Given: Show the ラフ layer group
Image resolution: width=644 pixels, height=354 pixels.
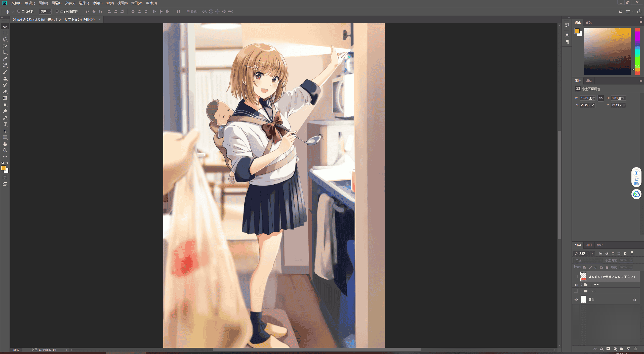Looking at the screenshot, I should pyautogui.click(x=576, y=291).
